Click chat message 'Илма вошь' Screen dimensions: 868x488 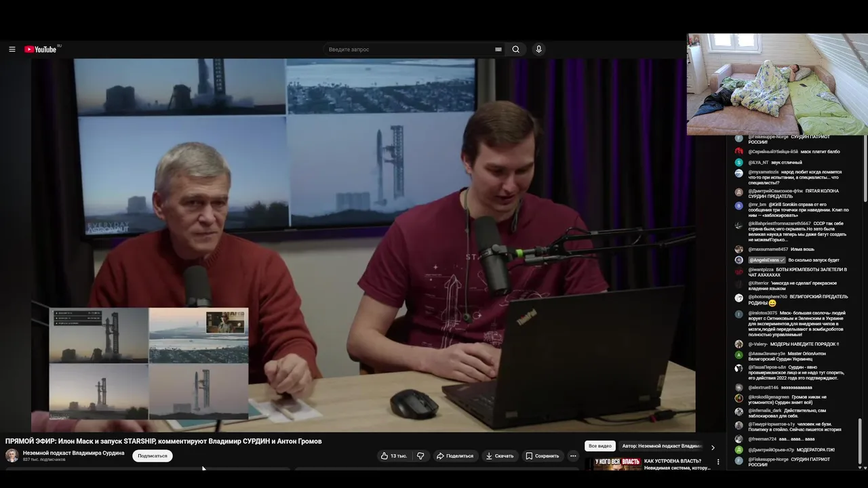point(803,249)
